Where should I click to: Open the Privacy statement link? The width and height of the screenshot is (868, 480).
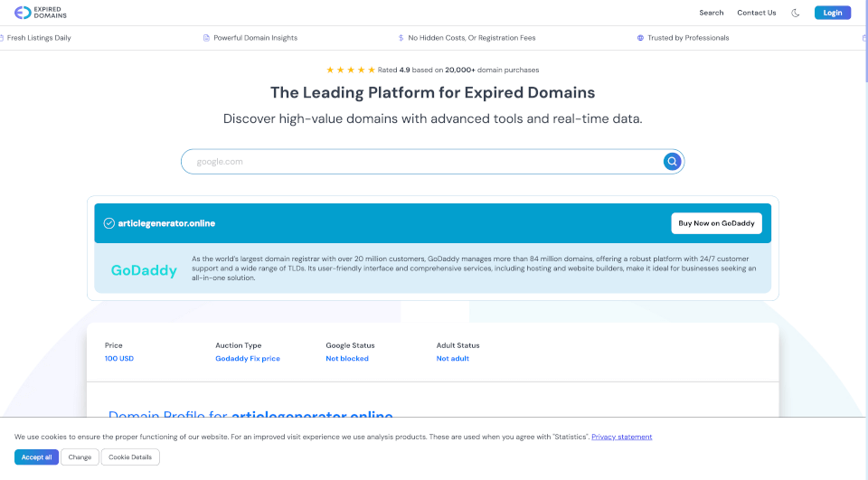[x=622, y=437]
